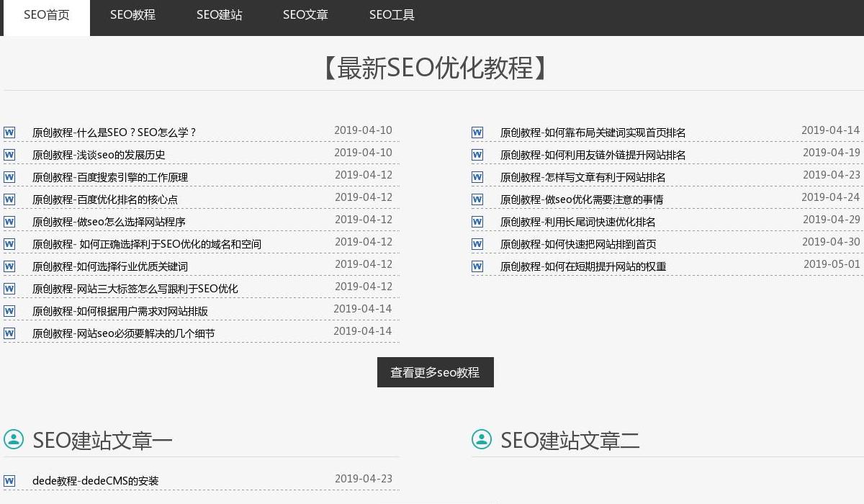Open article 如何正确选择利于SEO优化的域名和空间
The width and height of the screenshot is (864, 504).
coord(147,244)
